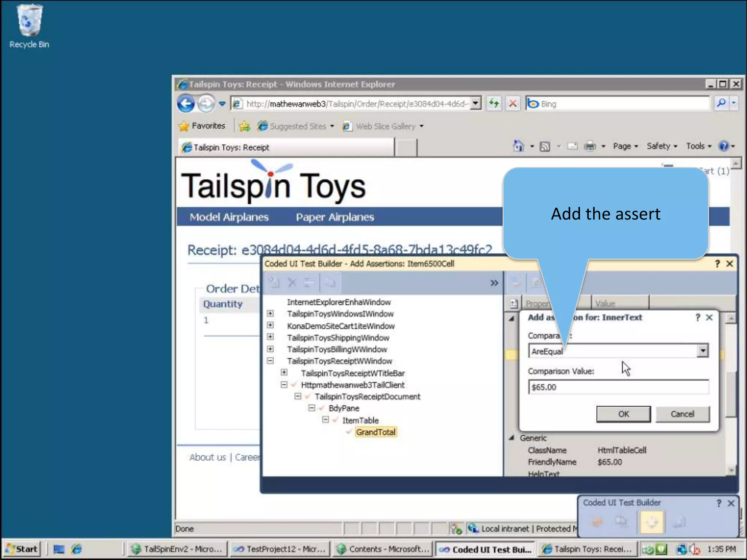
Task: Expand the TailspinToysShippingWindow tree node
Action: (x=270, y=337)
